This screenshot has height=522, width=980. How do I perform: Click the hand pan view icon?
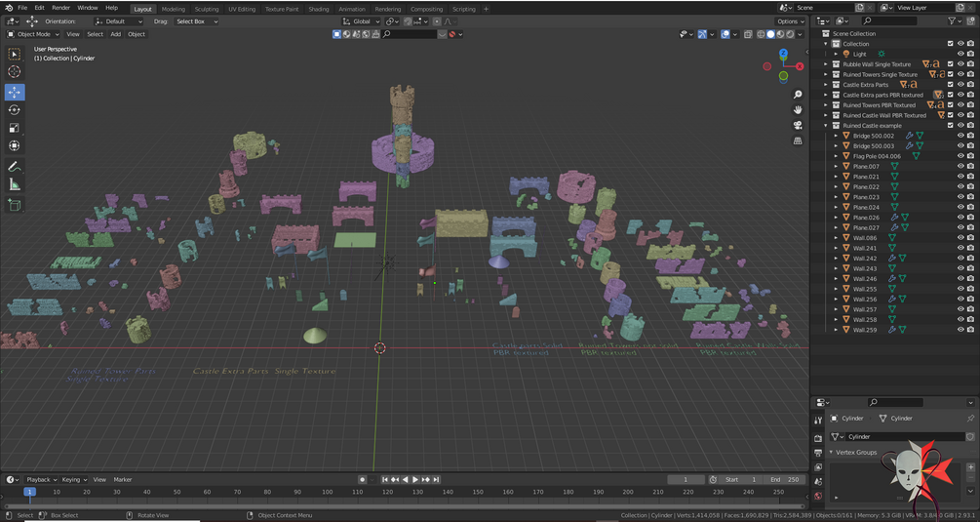[798, 110]
